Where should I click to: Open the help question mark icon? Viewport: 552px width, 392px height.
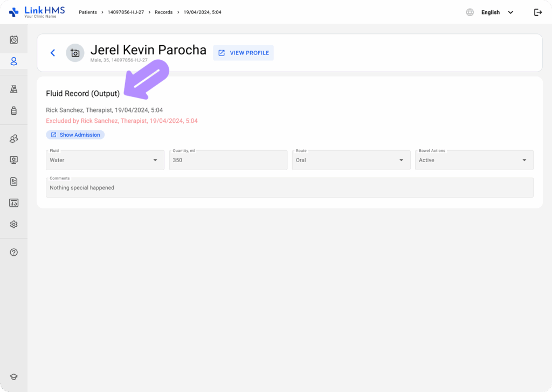14,252
